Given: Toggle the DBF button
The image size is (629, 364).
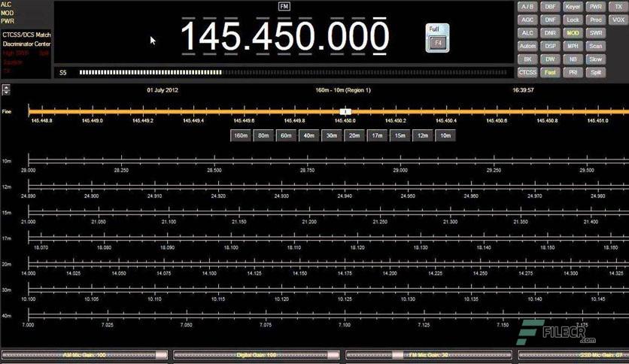Looking at the screenshot, I should click(550, 7).
